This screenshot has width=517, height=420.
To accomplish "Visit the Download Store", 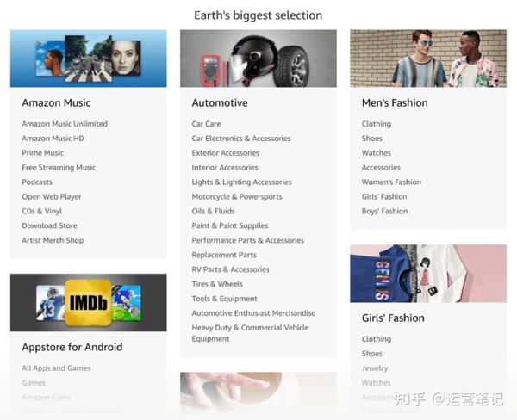I will click(x=49, y=225).
